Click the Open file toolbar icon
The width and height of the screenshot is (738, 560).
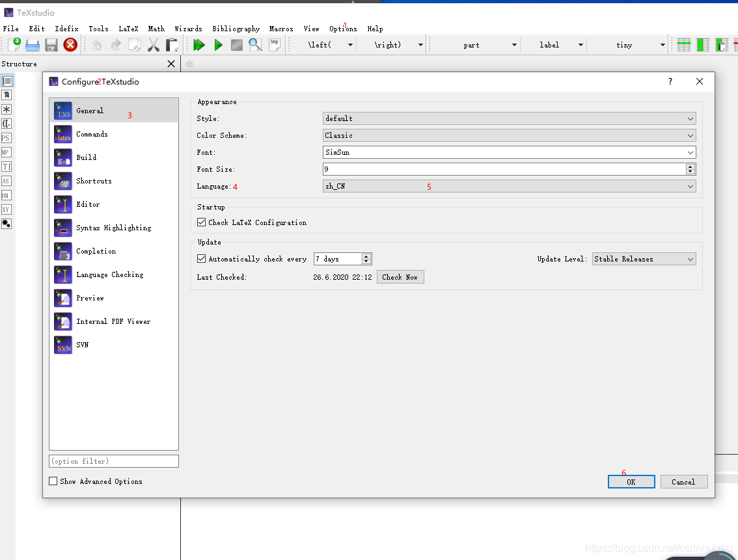click(x=33, y=45)
